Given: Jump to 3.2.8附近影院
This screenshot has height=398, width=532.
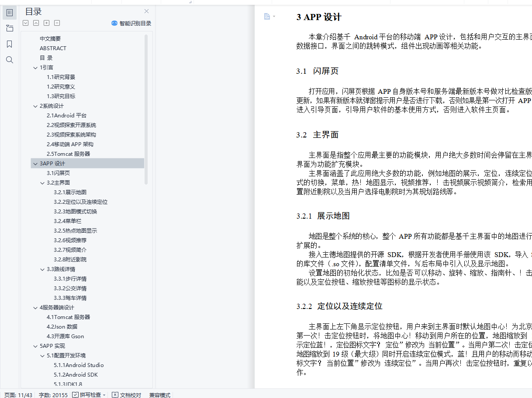Looking at the screenshot, I should pyautogui.click(x=70, y=259).
